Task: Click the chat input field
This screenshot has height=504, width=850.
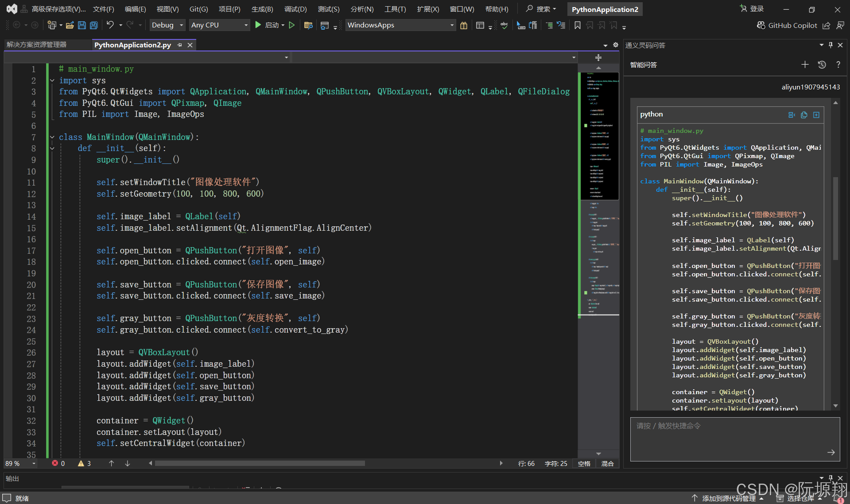Action: click(x=735, y=439)
